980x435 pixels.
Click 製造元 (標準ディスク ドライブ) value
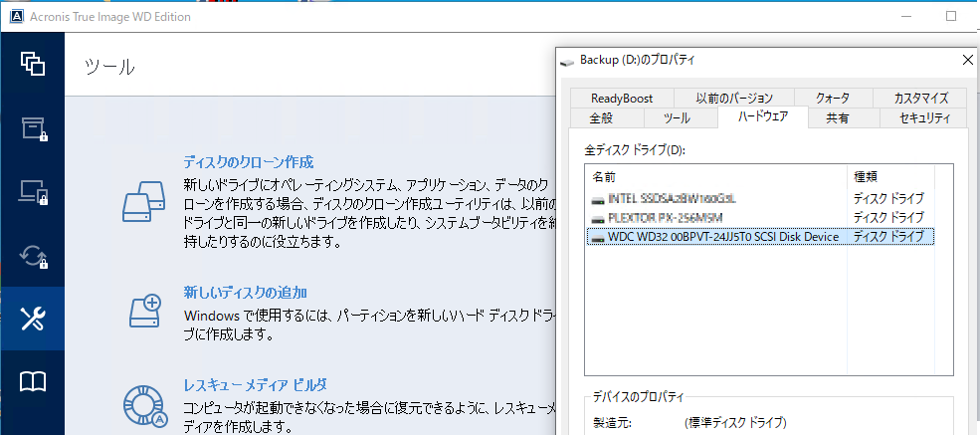point(735,423)
